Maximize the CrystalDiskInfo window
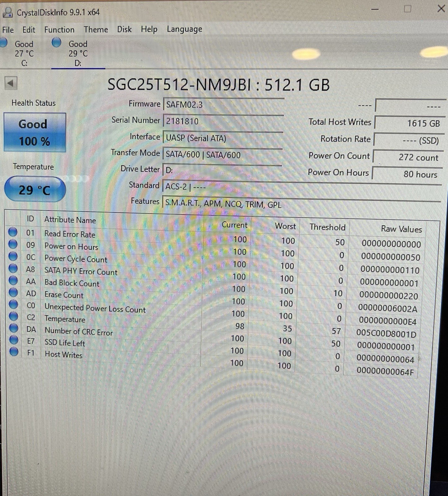This screenshot has height=496, width=448. click(x=407, y=9)
